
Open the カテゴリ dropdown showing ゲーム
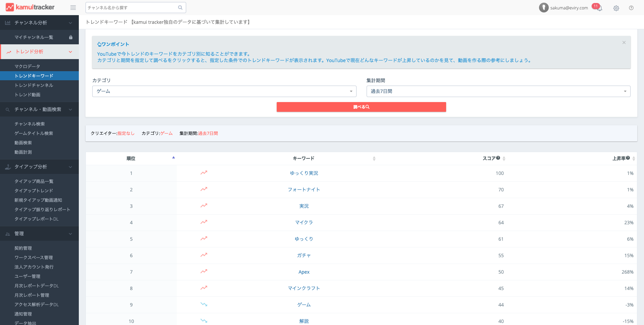[x=224, y=91]
